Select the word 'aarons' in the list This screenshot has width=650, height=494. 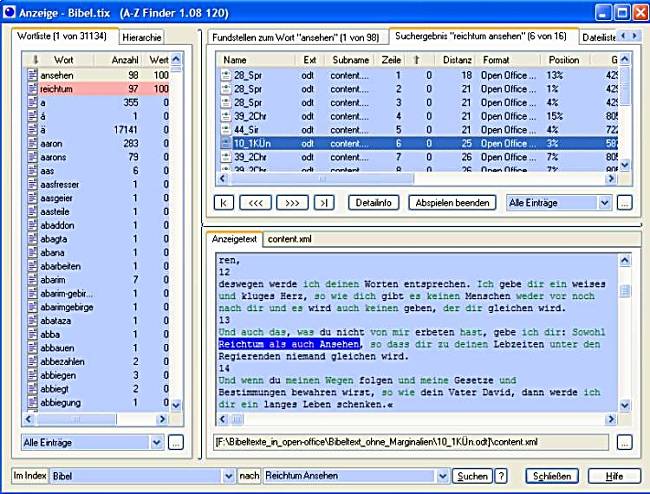53,157
